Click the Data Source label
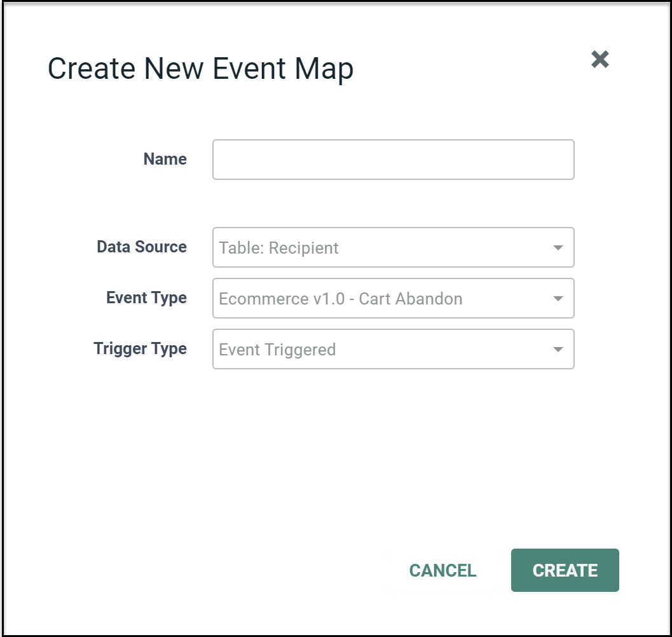 142,247
